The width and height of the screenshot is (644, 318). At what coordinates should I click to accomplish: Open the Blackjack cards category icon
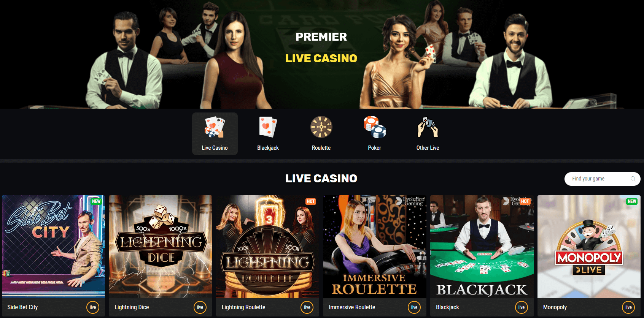(268, 127)
